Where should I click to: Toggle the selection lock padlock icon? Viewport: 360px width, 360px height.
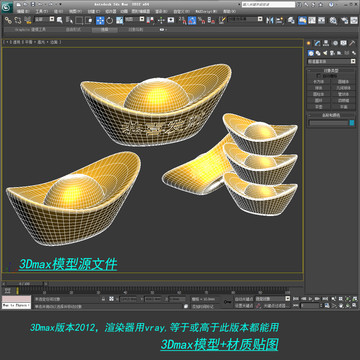pos(103,299)
